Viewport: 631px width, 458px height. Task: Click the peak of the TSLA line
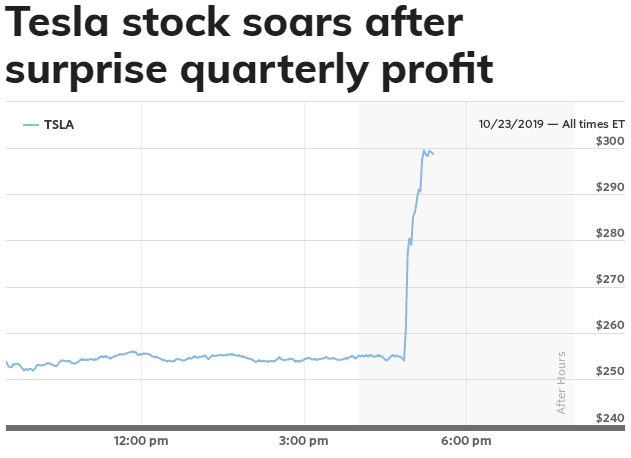tap(424, 151)
